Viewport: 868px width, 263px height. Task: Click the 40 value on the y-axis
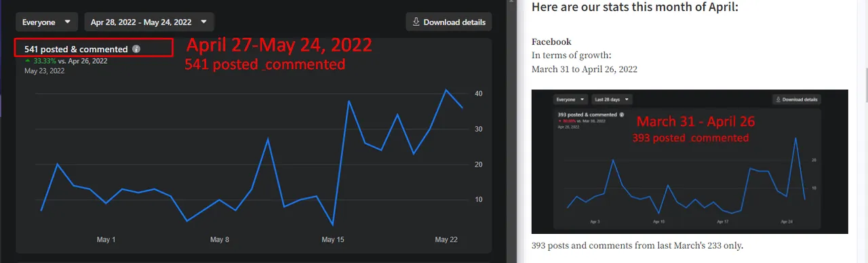pyautogui.click(x=478, y=94)
